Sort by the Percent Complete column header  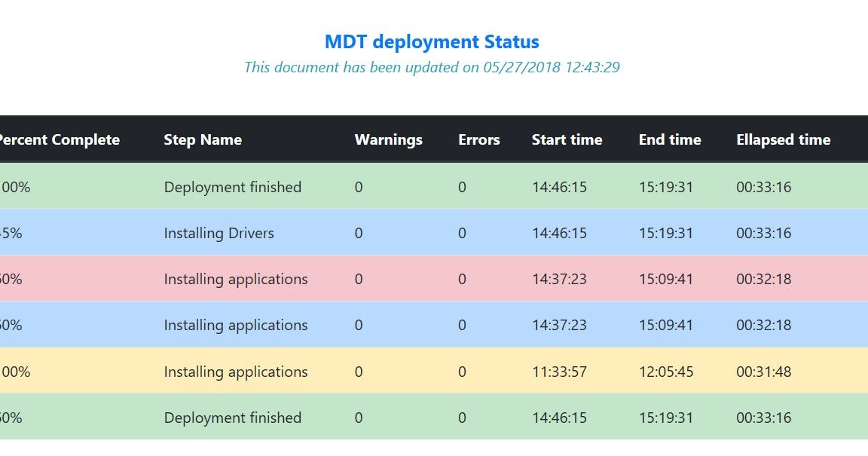point(60,139)
